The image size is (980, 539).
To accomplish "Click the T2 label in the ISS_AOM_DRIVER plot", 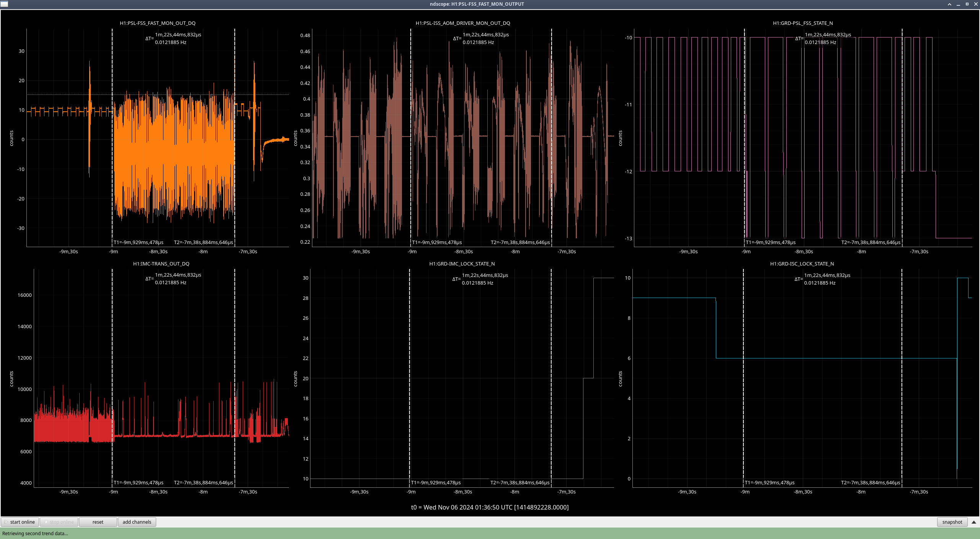I will (520, 242).
